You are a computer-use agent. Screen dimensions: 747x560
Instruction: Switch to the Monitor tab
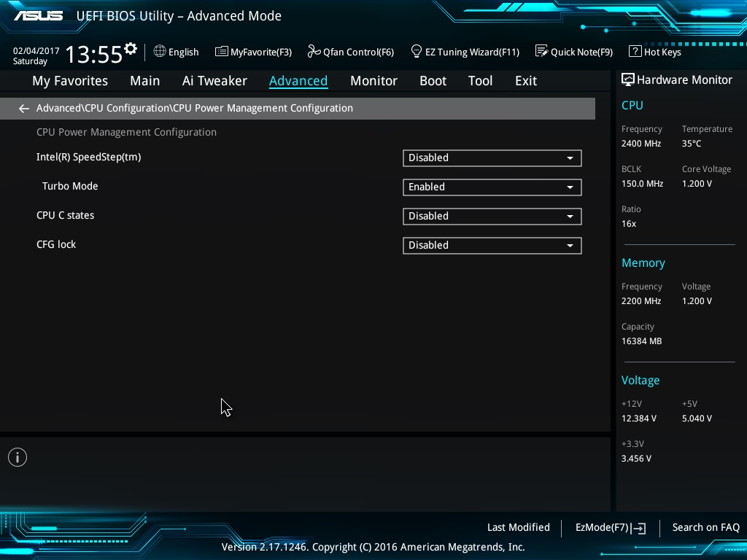point(373,81)
